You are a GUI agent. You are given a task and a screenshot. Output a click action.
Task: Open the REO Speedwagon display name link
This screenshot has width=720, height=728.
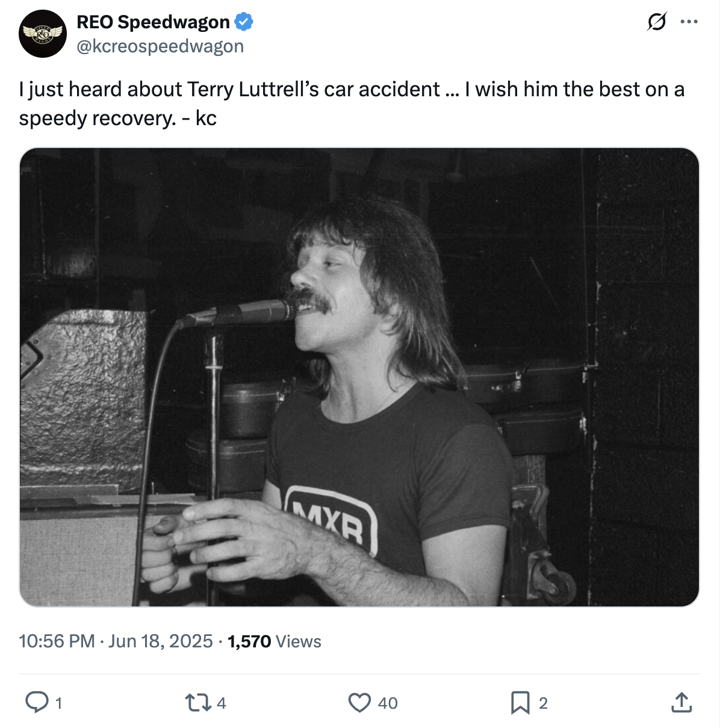coord(153,22)
